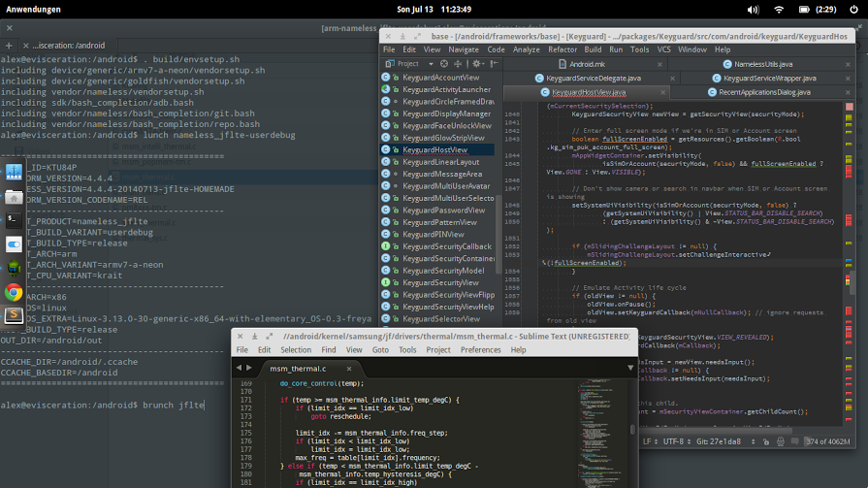Open new terminal tab with plus icon
The height and width of the screenshot is (488, 868).
9,46
